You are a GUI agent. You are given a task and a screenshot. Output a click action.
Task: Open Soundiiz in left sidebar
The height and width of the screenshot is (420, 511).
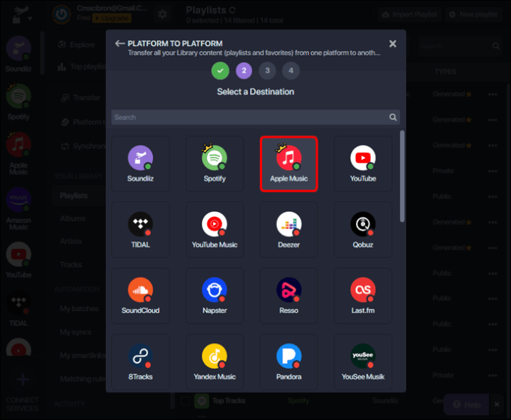point(19,54)
